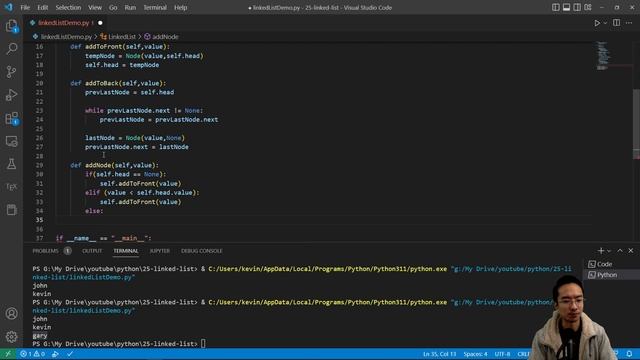Split the editor to the right
This screenshot has height=360, width=640.
(616, 23)
